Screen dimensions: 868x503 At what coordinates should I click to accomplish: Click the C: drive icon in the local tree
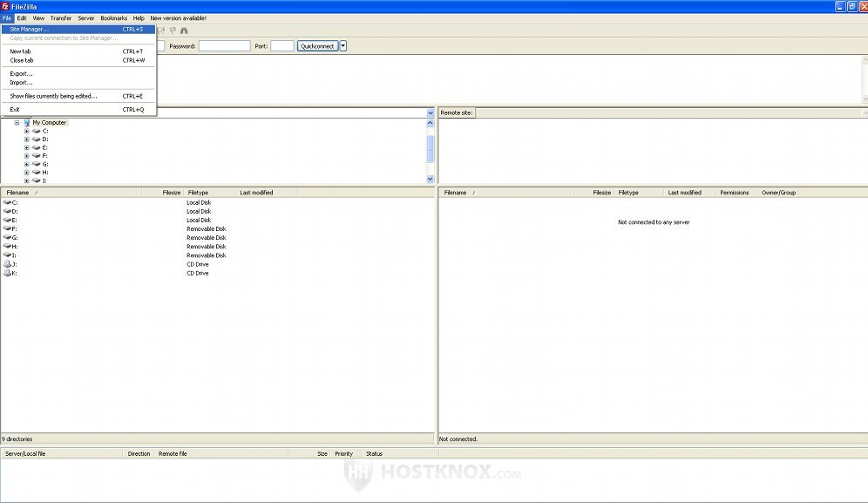[37, 131]
